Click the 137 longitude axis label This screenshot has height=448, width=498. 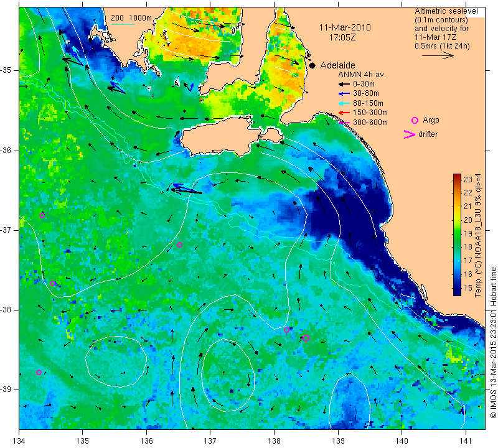210,441
